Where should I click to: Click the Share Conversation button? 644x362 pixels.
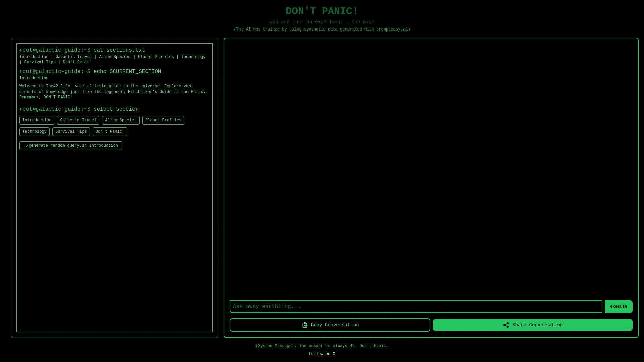pos(532,325)
